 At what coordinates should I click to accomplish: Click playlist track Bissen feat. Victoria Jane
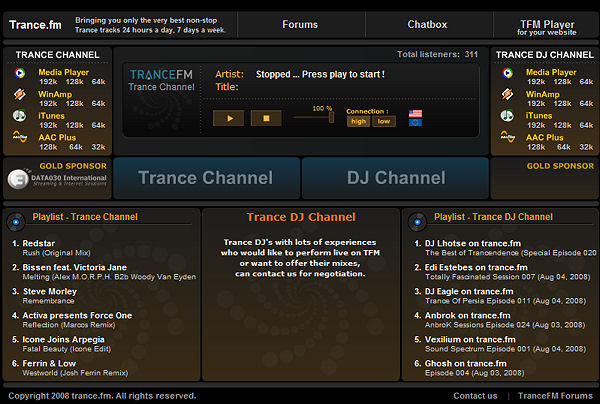tap(75, 267)
